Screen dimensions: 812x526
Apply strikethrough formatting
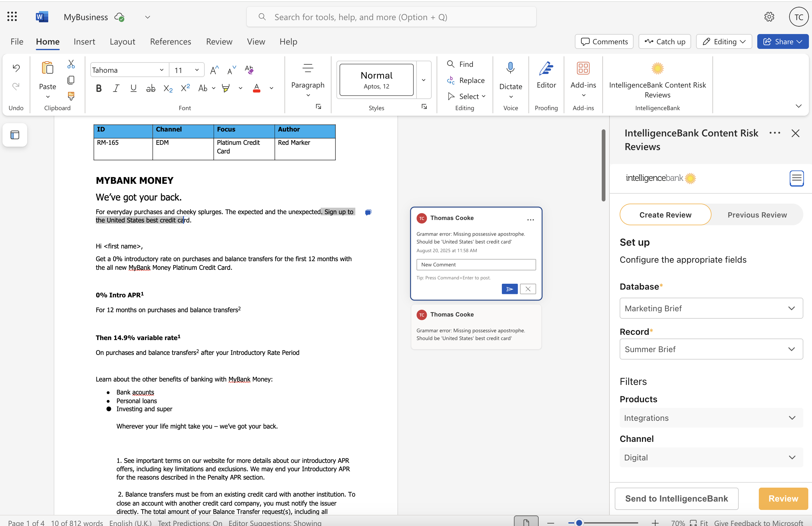151,88
